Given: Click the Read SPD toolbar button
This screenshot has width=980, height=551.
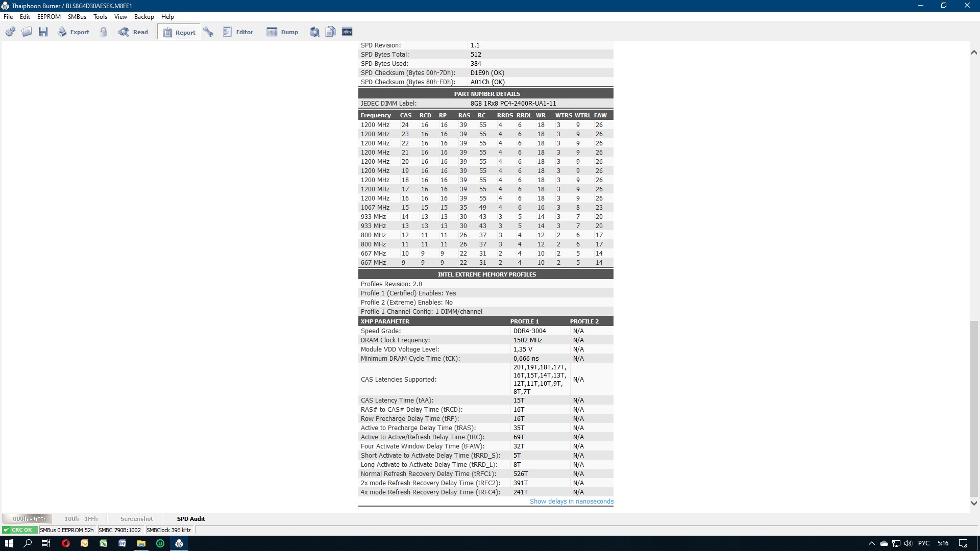Looking at the screenshot, I should point(133,32).
